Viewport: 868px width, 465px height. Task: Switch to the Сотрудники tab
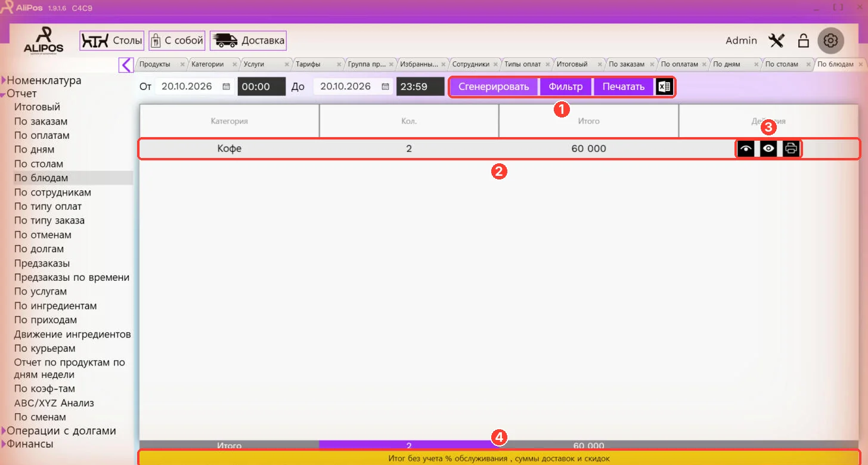click(470, 64)
